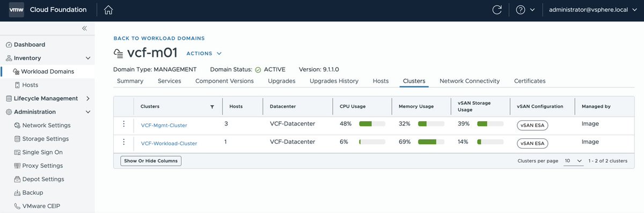The height and width of the screenshot is (213, 644).
Task: Click the refresh icon in header
Action: 497,10
